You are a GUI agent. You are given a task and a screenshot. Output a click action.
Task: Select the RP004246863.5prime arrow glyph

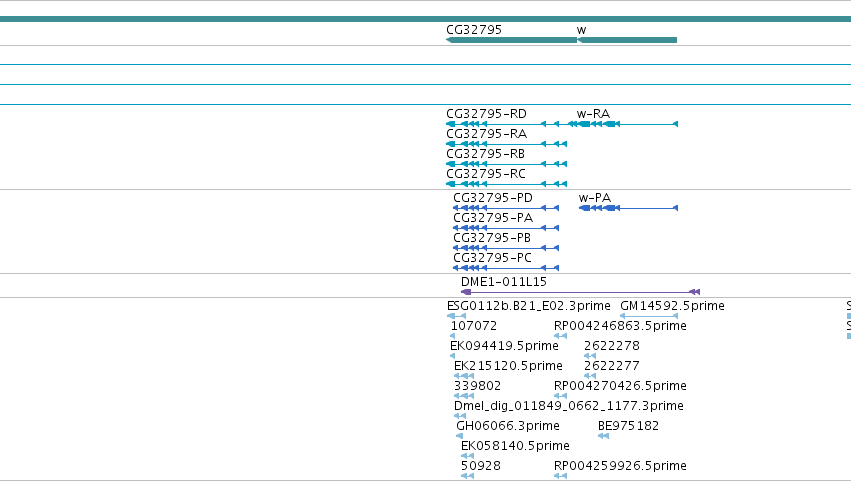point(561,337)
